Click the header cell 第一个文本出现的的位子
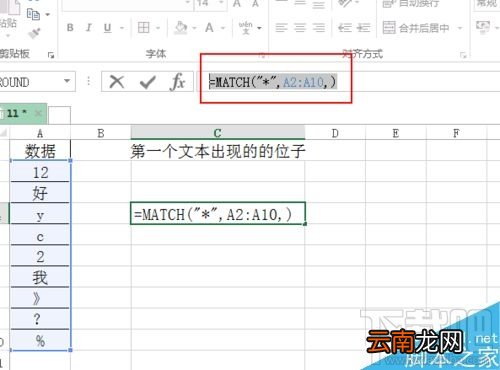This screenshot has width=500, height=370. tap(218, 151)
